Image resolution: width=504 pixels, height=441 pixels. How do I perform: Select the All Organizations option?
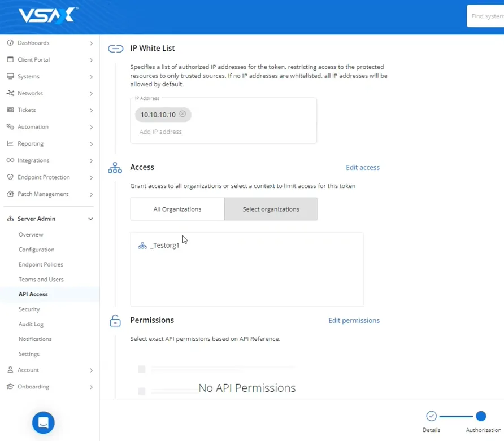[177, 209]
